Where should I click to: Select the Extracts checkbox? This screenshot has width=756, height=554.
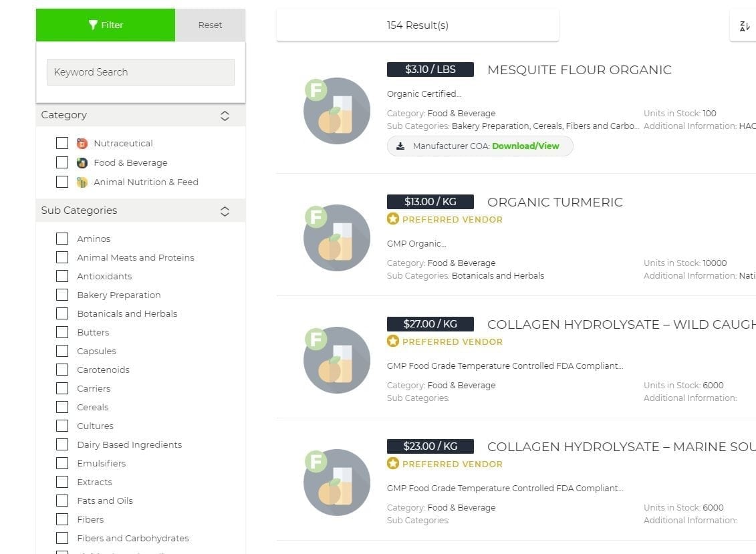pyautogui.click(x=62, y=482)
